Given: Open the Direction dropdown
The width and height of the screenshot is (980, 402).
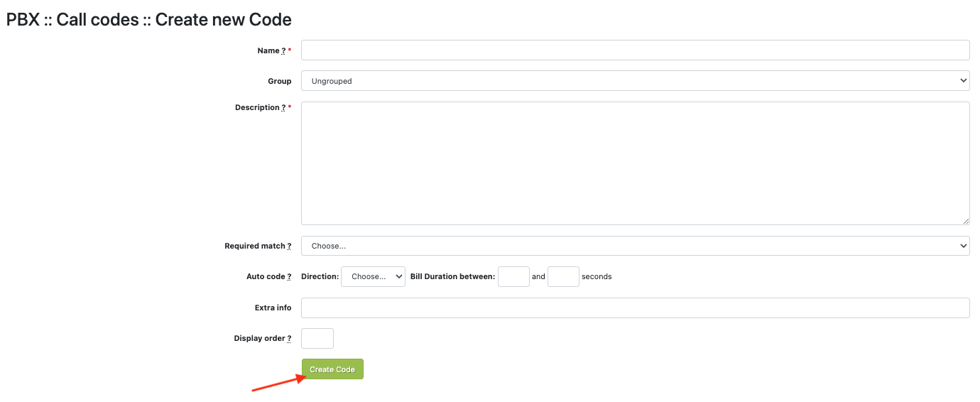Looking at the screenshot, I should [373, 276].
